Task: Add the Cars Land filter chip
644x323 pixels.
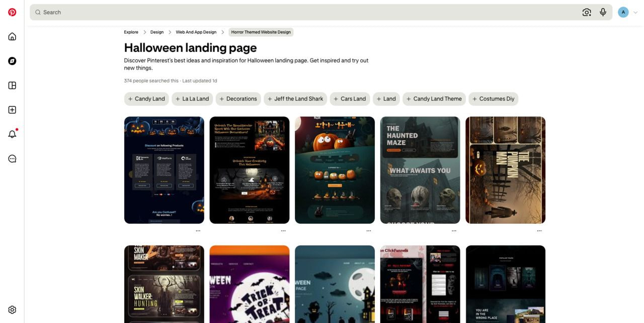Action: point(350,99)
